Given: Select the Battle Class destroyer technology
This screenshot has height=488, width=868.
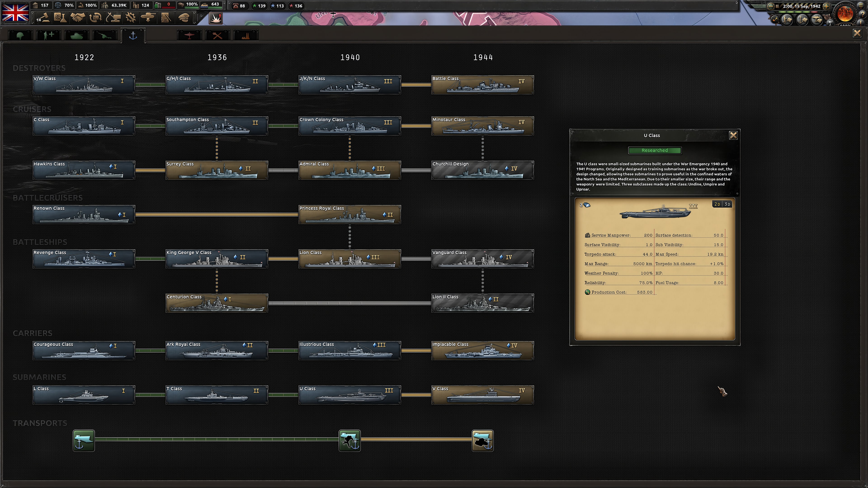Looking at the screenshot, I should click(x=483, y=84).
